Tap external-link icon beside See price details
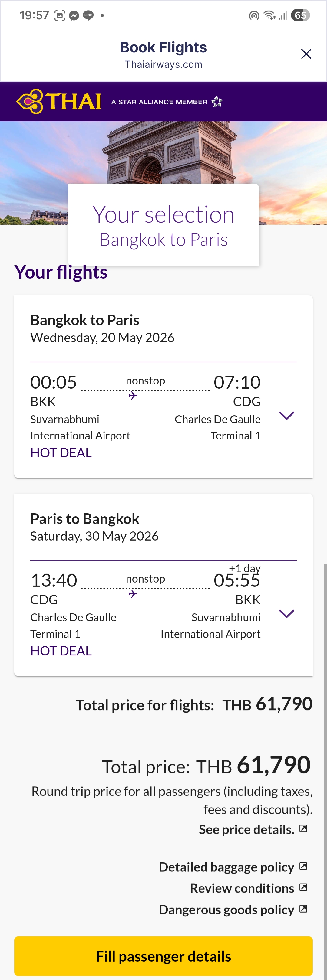 (303, 828)
